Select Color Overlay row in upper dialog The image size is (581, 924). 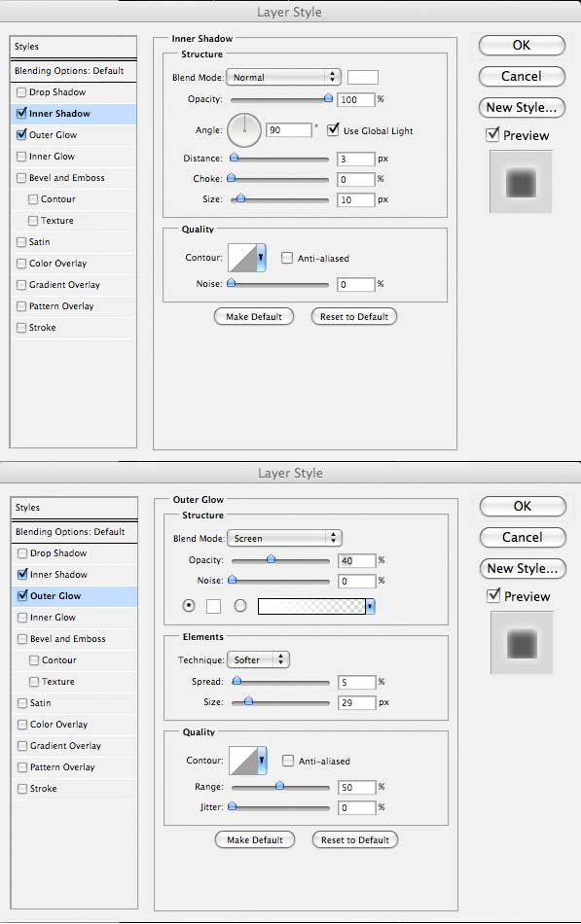point(73,264)
